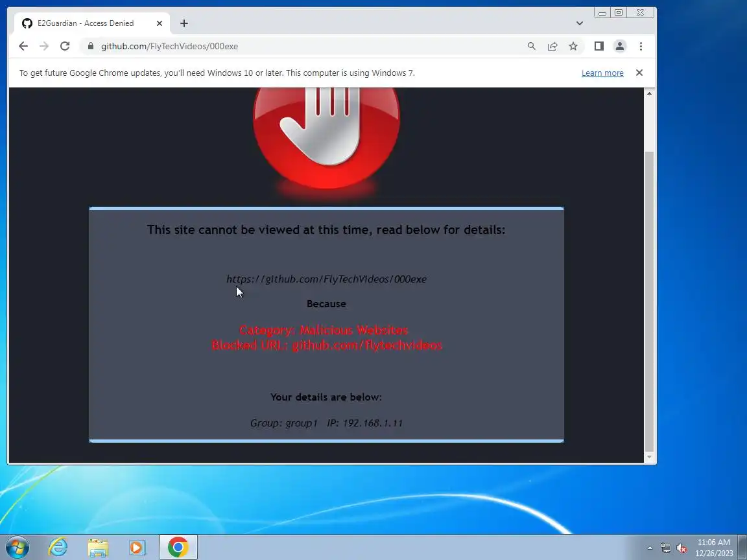Open the clock showing 11:06 AM

tap(714, 548)
